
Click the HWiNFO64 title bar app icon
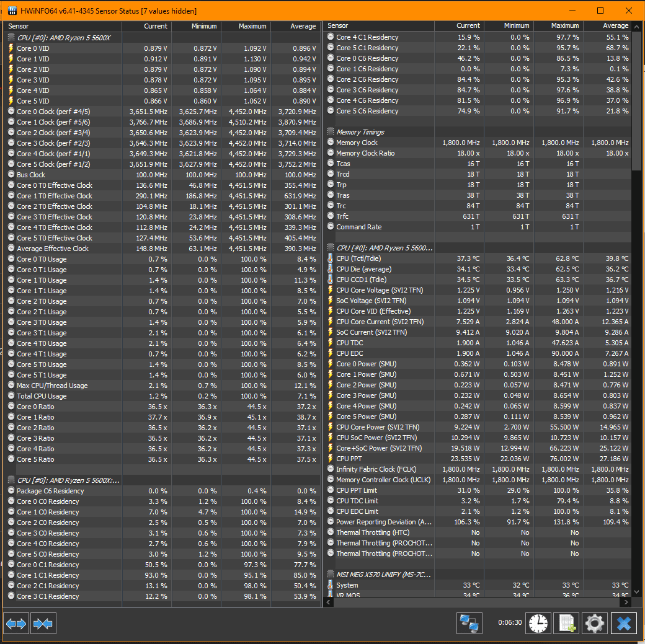point(12,11)
